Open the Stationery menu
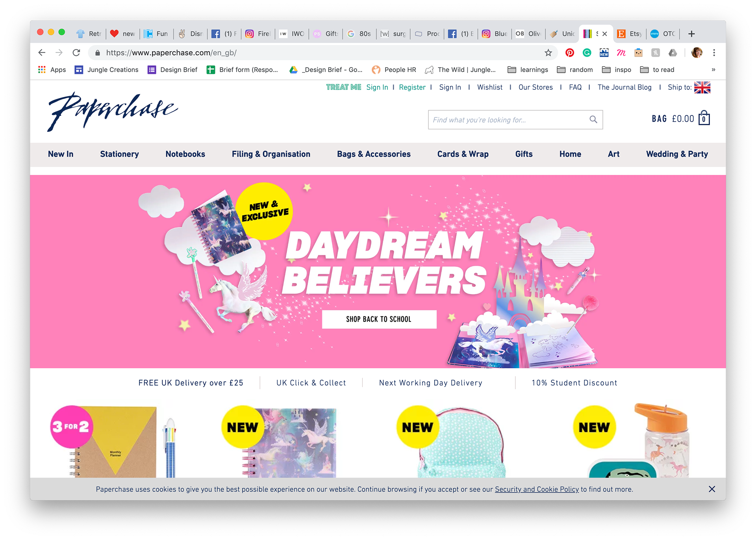This screenshot has height=540, width=756. coord(119,154)
